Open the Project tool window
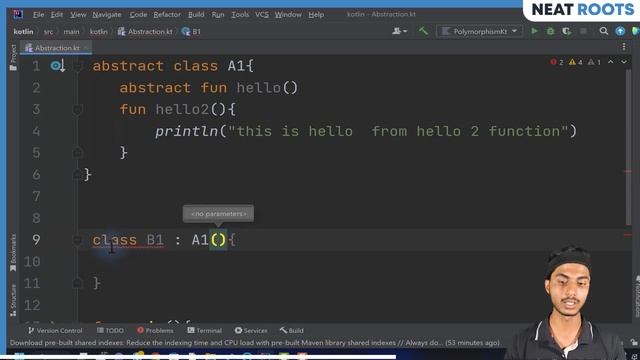The image size is (640, 360). click(13, 57)
